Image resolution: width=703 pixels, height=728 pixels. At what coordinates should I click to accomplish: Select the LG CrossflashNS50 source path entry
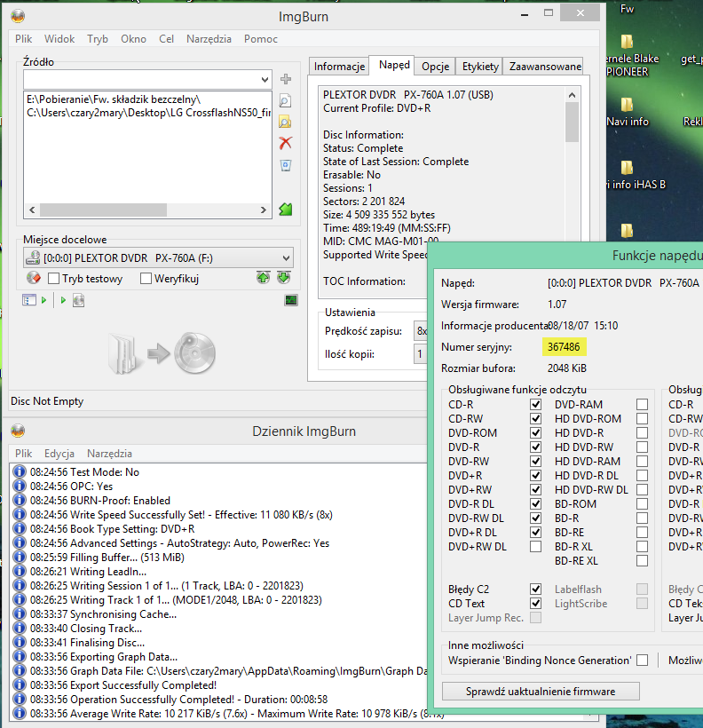coord(148,113)
